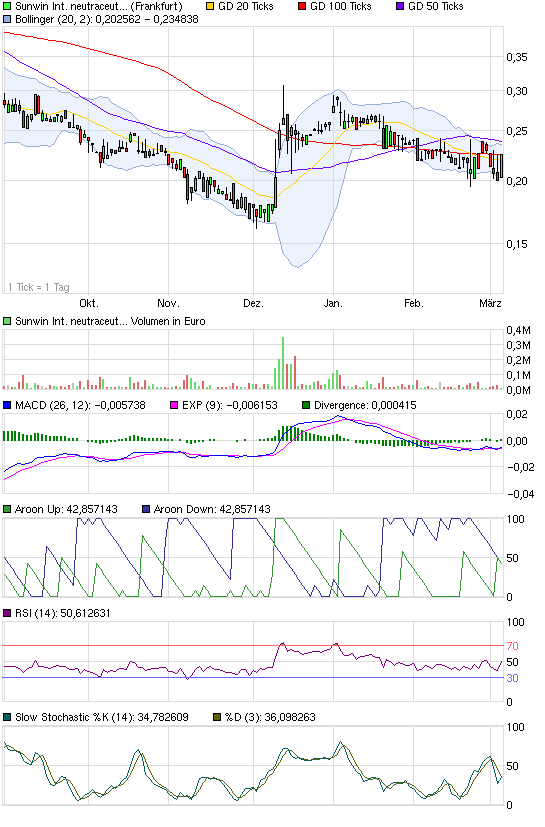Click the 0,30 price axis value

click(x=517, y=91)
